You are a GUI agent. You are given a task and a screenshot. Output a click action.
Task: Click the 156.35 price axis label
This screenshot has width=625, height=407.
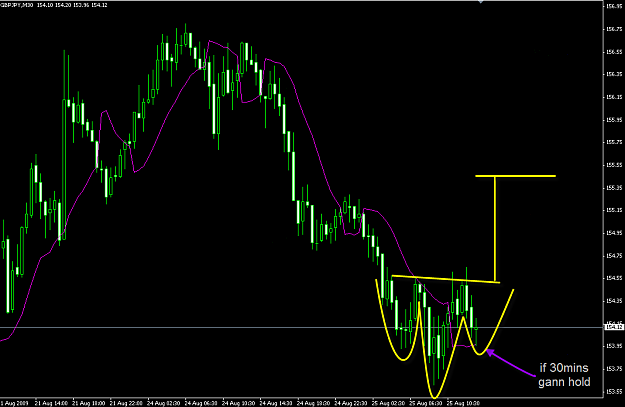coord(614,74)
